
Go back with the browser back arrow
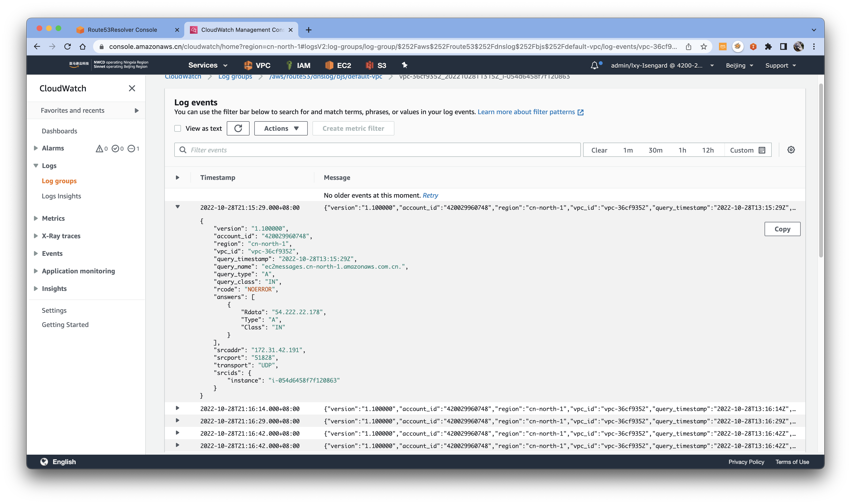(37, 47)
